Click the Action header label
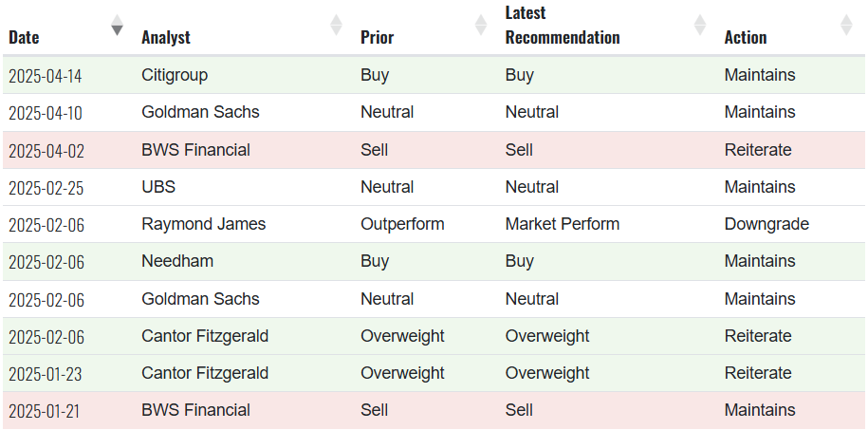Image resolution: width=868 pixels, height=430 pixels. pyautogui.click(x=746, y=37)
